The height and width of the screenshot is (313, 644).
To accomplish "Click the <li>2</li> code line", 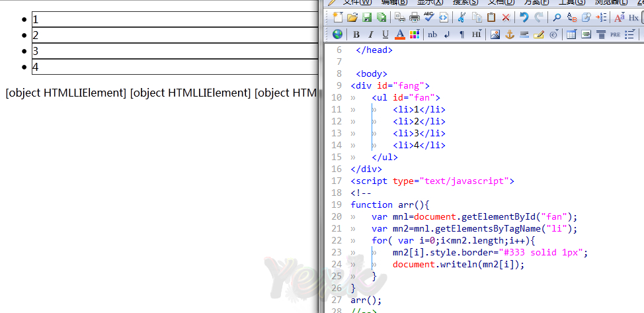I will [x=419, y=121].
